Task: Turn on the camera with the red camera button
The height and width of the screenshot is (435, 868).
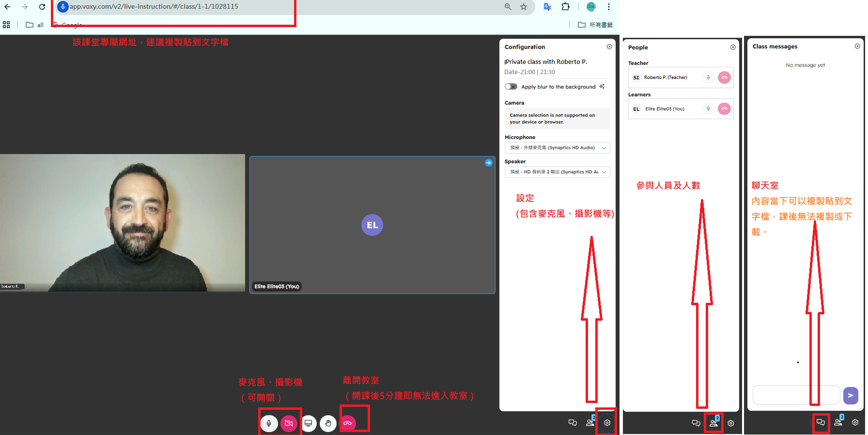Action: (289, 423)
